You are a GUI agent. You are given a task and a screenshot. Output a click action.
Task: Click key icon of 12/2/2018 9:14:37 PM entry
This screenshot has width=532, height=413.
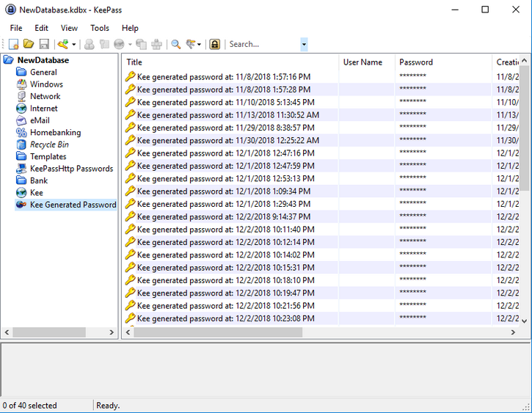(131, 216)
